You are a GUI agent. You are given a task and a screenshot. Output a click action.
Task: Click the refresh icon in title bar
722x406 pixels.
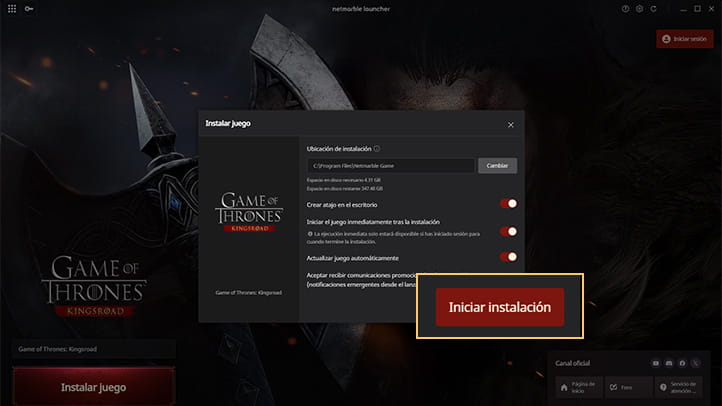tap(653, 9)
